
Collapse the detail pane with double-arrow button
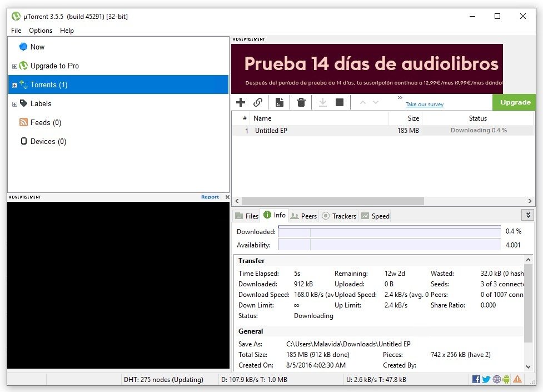(528, 215)
